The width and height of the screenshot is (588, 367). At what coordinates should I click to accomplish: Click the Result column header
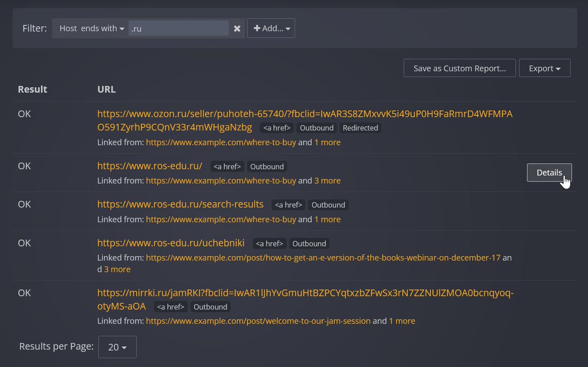[32, 89]
